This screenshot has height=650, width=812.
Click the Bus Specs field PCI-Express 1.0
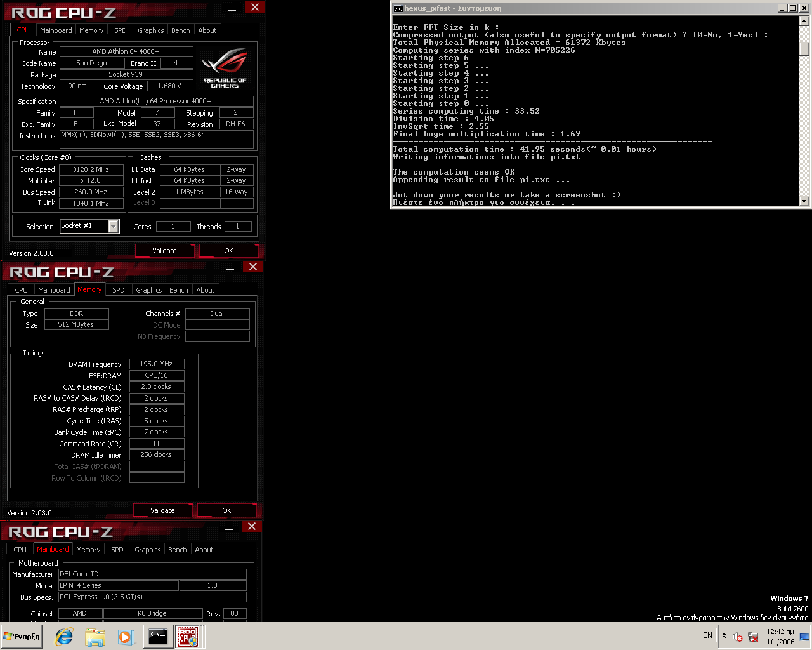152,597
